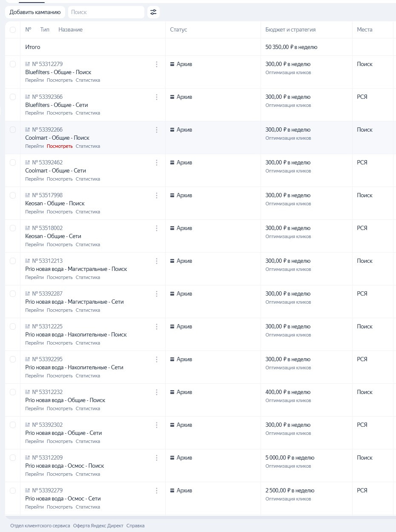Viewport: 396px width, 532px height.
Task: Open three-dot menu for Prio Общие - Сети
Action: click(x=157, y=425)
